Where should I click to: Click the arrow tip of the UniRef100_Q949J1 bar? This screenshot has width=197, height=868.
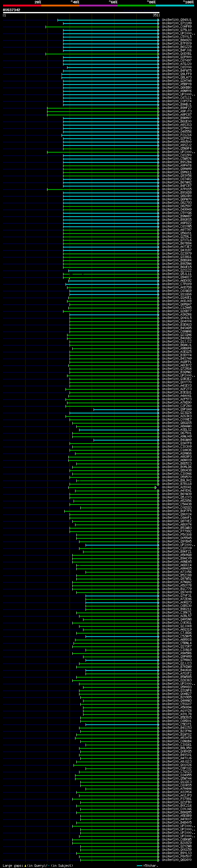tap(158, 20)
